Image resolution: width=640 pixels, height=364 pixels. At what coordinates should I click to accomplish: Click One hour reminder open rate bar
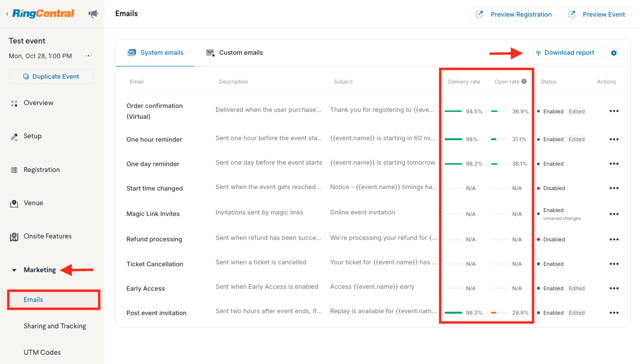(x=499, y=139)
